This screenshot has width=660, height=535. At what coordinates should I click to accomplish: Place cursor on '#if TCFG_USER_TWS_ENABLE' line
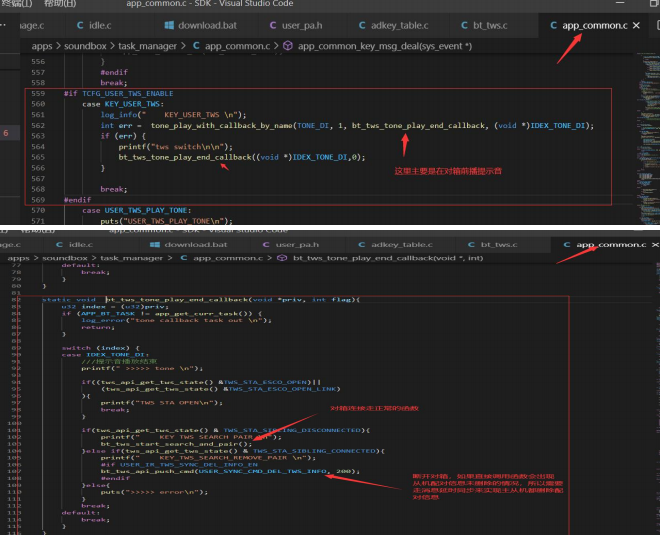(x=118, y=93)
